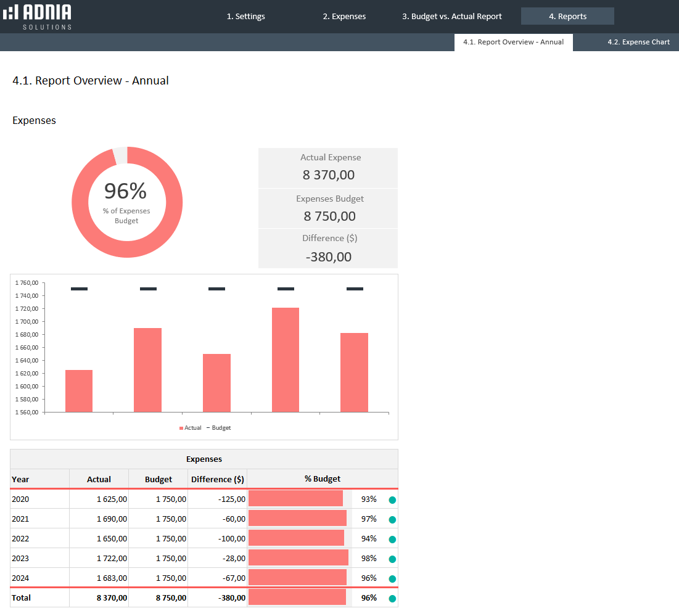This screenshot has height=616, width=679.
Task: Open the 1. Settings tab
Action: point(245,17)
